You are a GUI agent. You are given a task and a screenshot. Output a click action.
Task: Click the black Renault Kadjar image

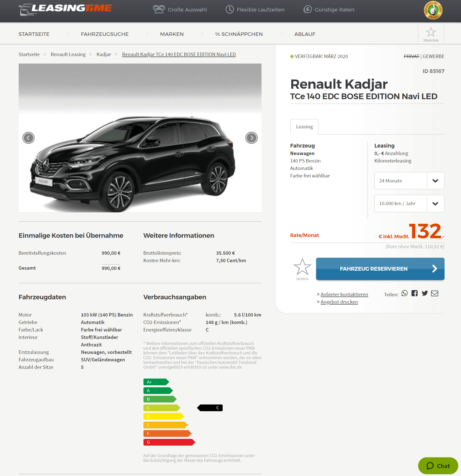coord(140,138)
